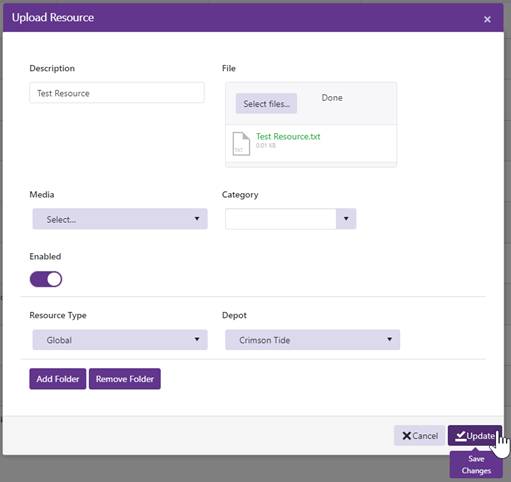The image size is (511, 482).
Task: Click the Media dropdown arrow icon
Action: (197, 219)
